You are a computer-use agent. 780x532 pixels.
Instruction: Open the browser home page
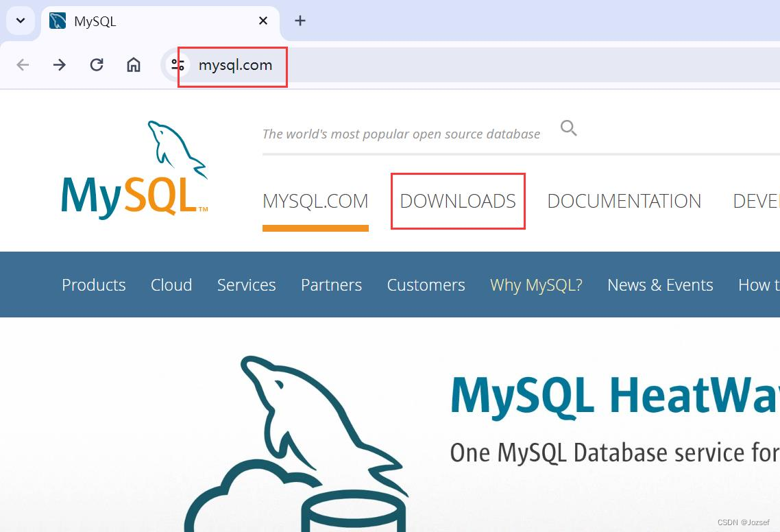(134, 64)
